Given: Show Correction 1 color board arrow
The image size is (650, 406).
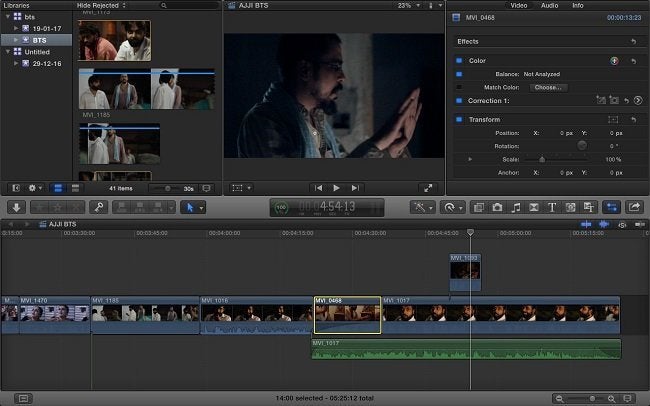Looking at the screenshot, I should (638, 100).
